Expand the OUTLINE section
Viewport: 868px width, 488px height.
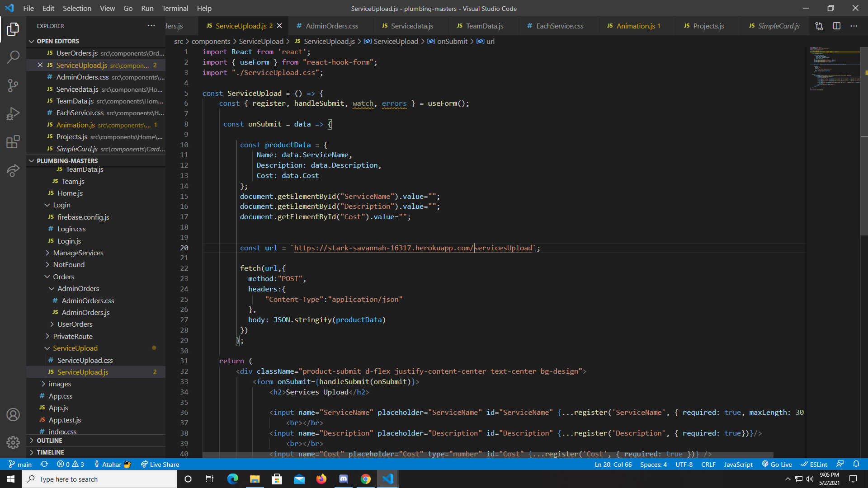[49, 441]
